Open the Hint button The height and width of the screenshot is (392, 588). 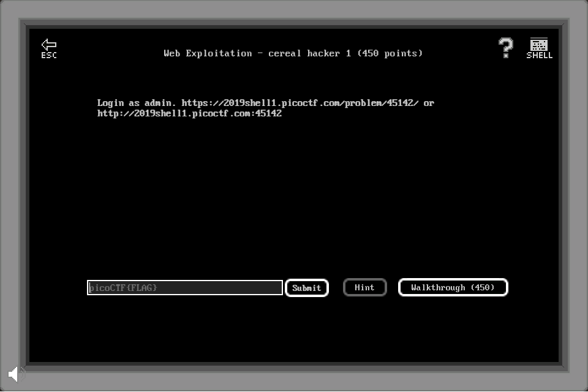point(364,287)
